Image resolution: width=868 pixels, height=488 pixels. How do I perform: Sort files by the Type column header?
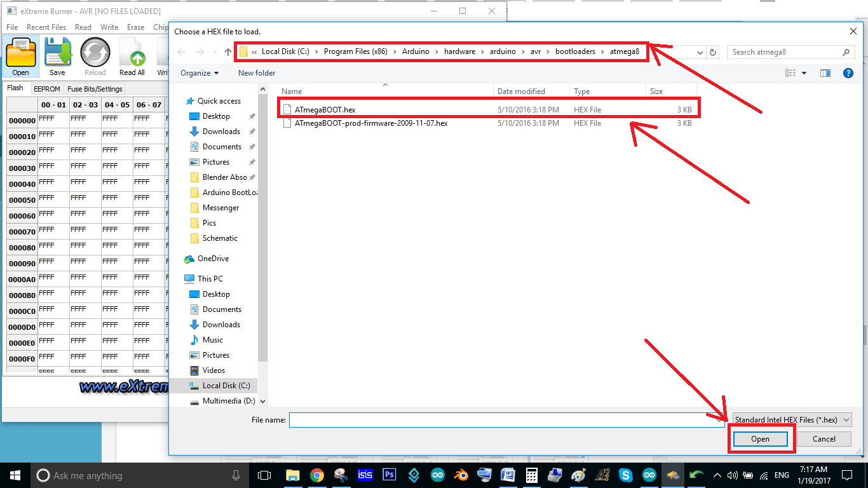pos(607,91)
